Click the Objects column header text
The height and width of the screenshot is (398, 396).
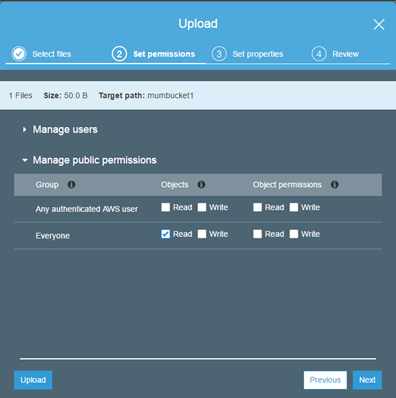click(175, 185)
